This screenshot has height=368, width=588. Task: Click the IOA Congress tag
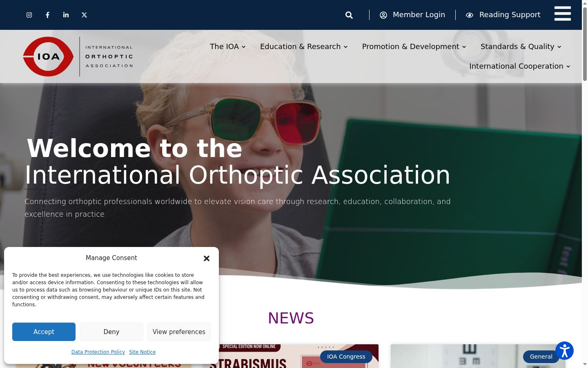[x=346, y=357]
